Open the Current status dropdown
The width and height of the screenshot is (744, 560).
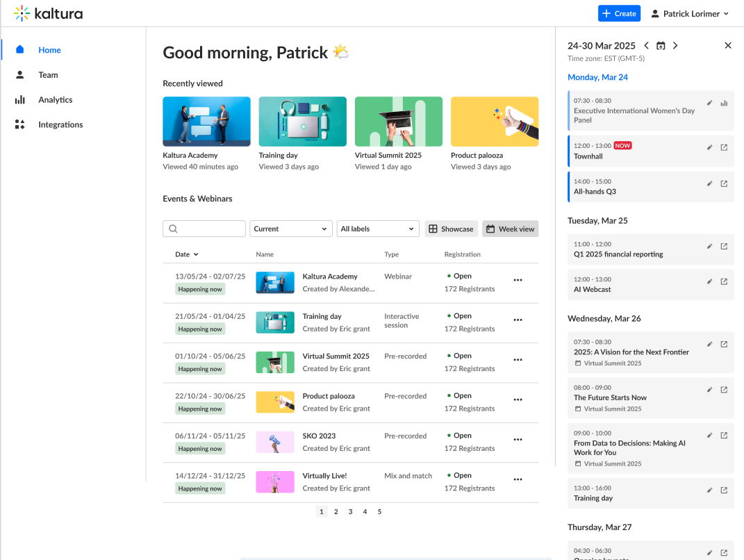tap(291, 229)
